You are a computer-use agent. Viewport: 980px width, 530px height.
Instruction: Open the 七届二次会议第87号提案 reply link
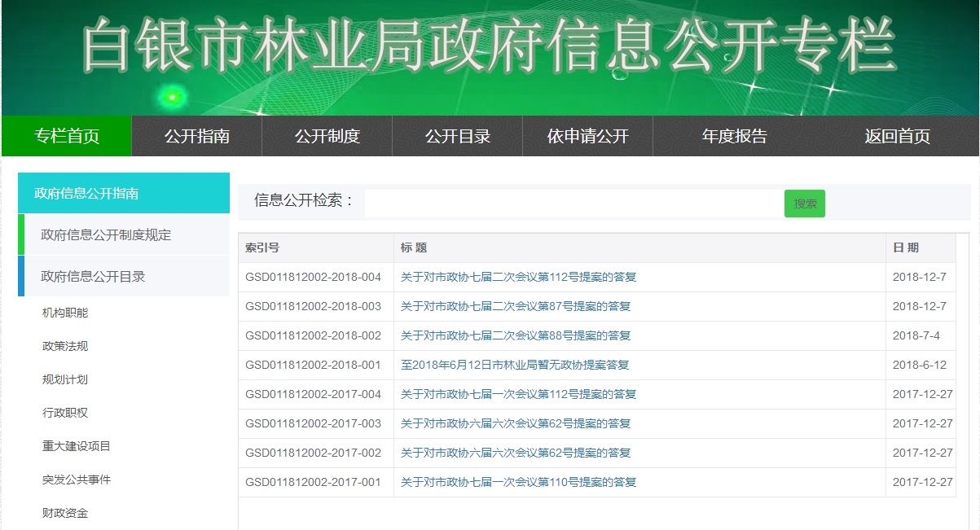coord(516,306)
